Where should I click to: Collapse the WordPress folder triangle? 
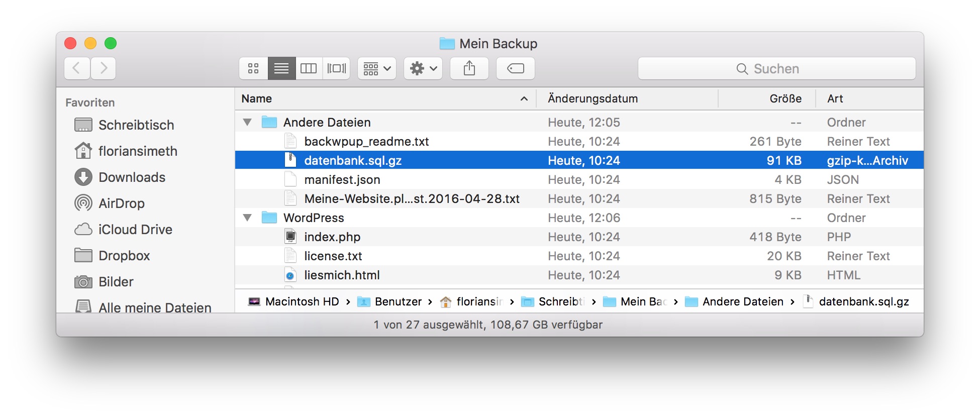tap(247, 218)
